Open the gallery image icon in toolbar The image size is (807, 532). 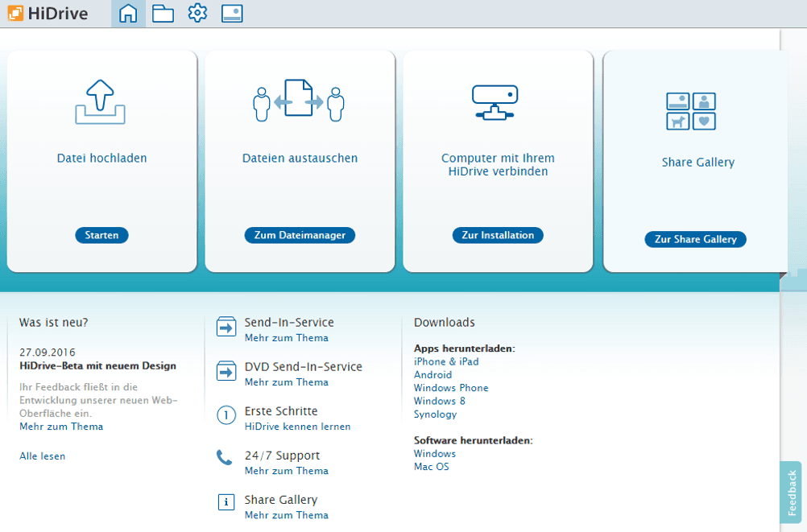coord(232,14)
